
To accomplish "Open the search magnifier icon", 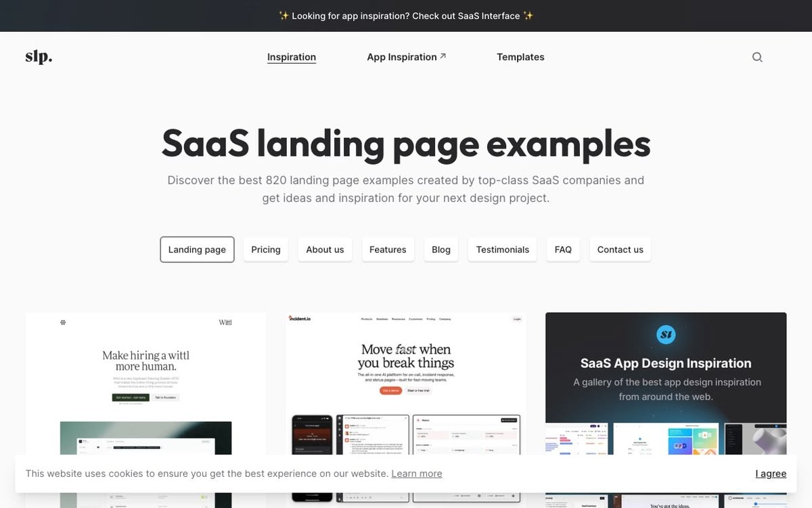I will tap(757, 57).
